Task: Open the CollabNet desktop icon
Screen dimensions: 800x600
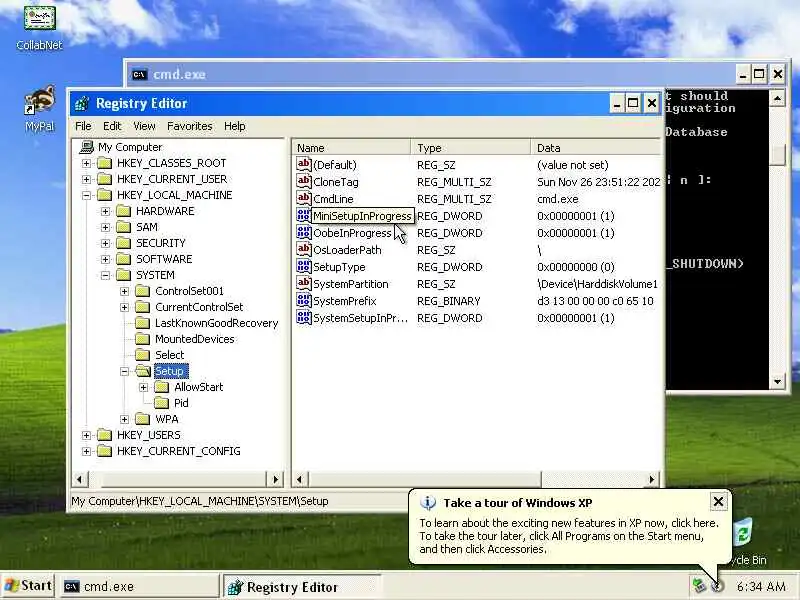Action: tap(39, 19)
